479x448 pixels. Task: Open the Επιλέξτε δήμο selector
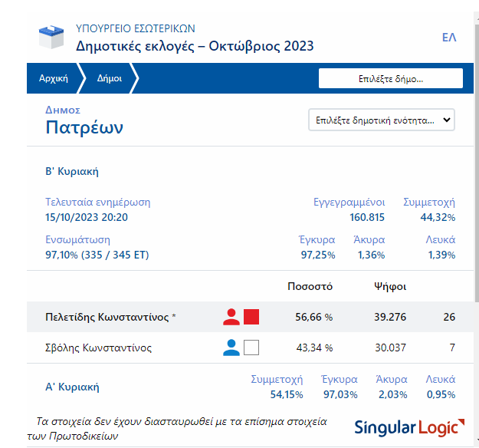click(390, 78)
